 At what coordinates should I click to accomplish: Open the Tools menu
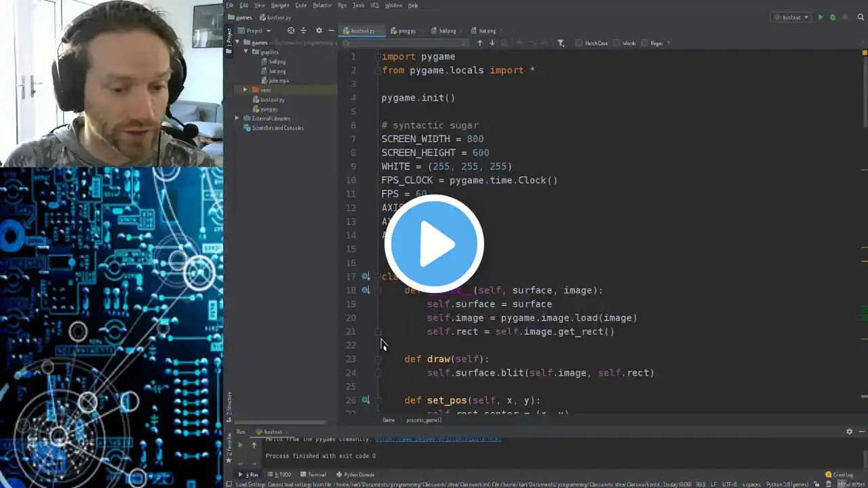tap(359, 5)
